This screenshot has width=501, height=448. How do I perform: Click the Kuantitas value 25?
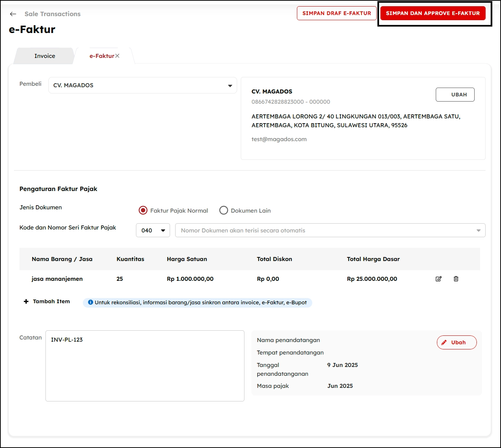pos(120,279)
